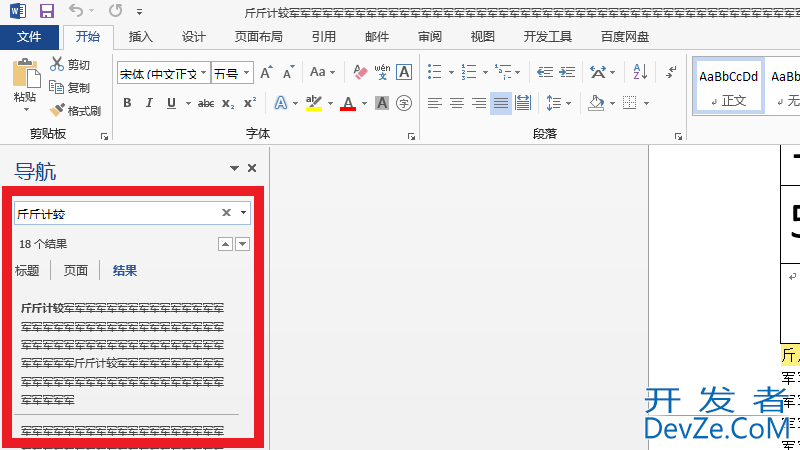
Task: Switch to the 标题 navigation tab
Action: (x=27, y=270)
